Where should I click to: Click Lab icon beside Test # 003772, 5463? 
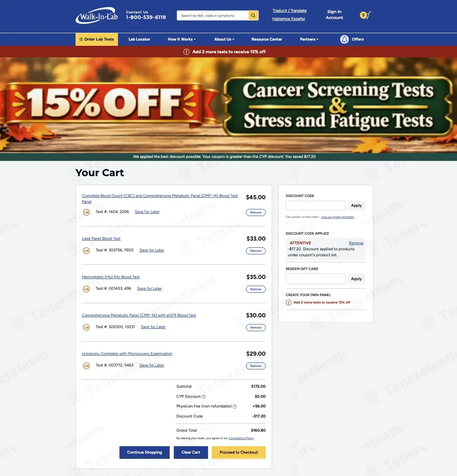pyautogui.click(x=86, y=366)
